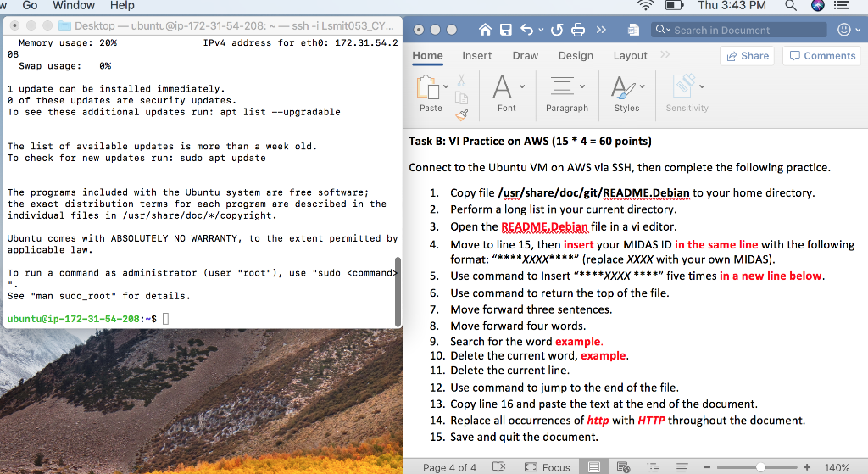Switch to the Layout ribbon tab

630,55
